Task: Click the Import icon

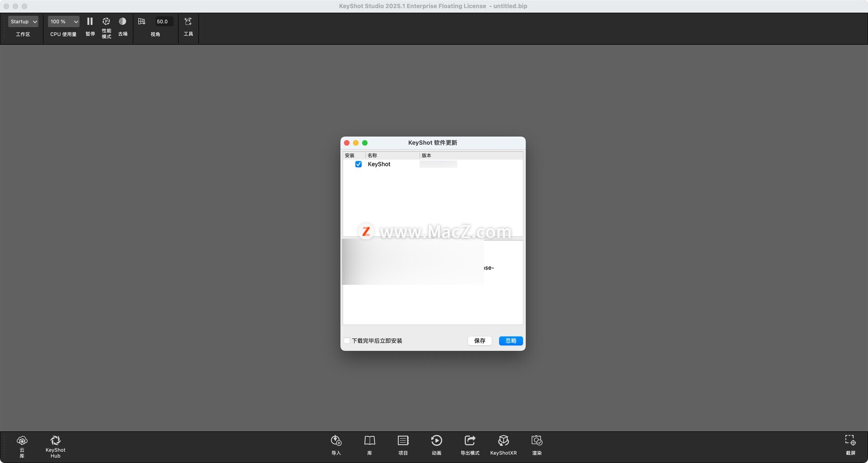Action: click(336, 440)
